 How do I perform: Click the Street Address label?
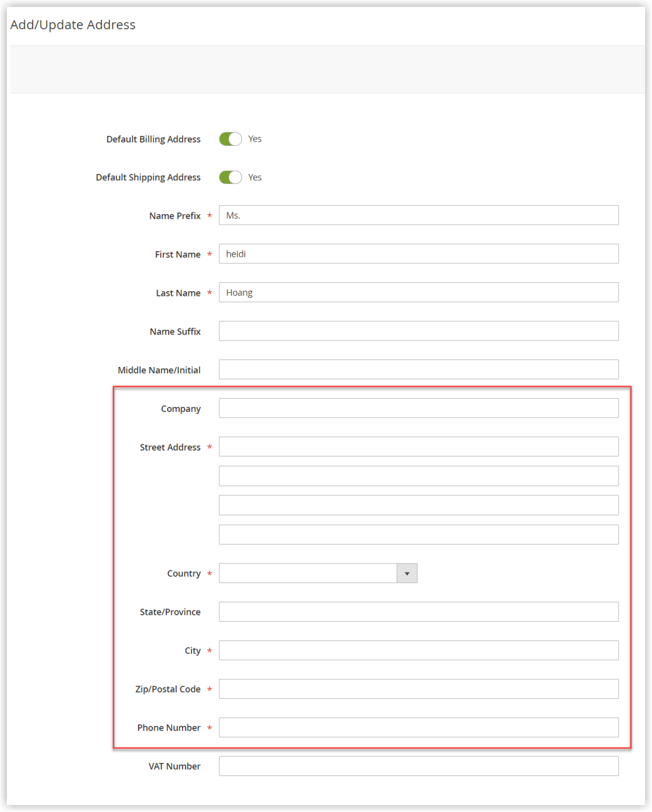[x=170, y=447]
